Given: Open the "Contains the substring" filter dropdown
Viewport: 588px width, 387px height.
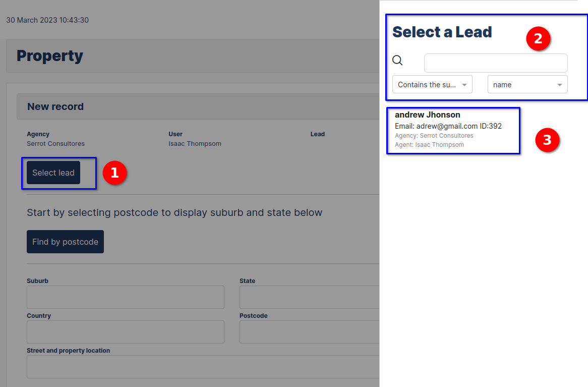Looking at the screenshot, I should [432, 84].
